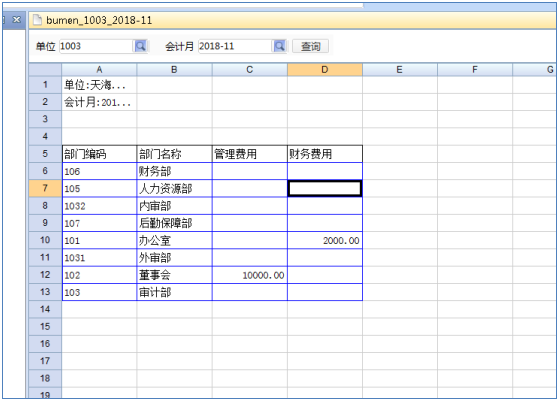Viewport: 558px width, 400px height.
Task: Select the bumen_1003_2018-11 tab
Action: (x=93, y=20)
